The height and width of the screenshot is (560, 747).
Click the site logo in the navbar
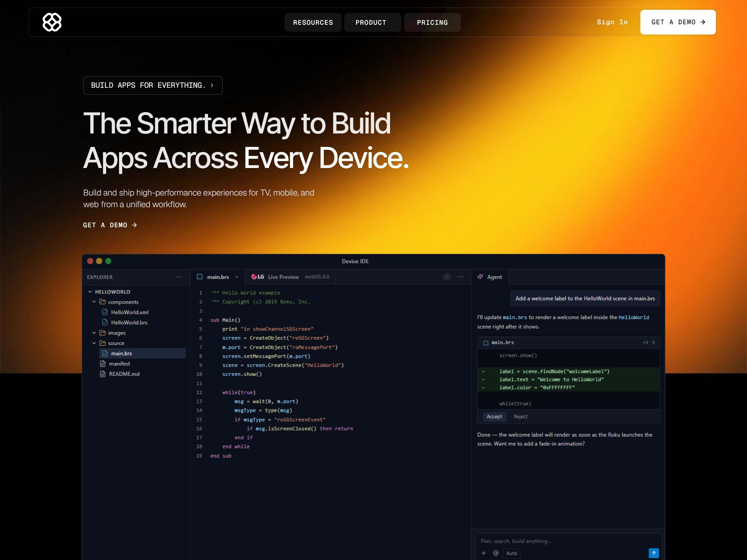(x=52, y=22)
